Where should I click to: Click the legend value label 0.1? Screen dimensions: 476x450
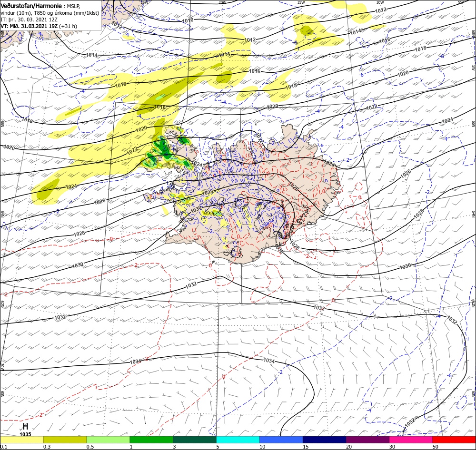coord(3,447)
